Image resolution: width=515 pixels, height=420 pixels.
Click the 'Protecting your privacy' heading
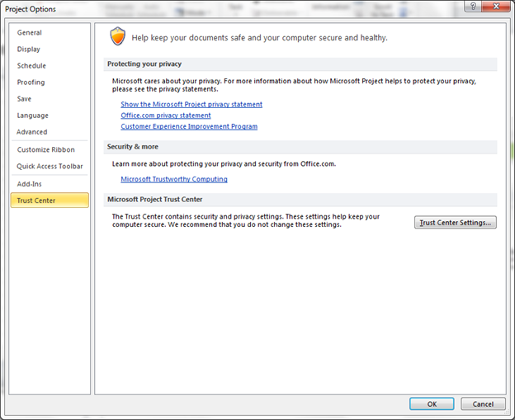[x=144, y=64]
